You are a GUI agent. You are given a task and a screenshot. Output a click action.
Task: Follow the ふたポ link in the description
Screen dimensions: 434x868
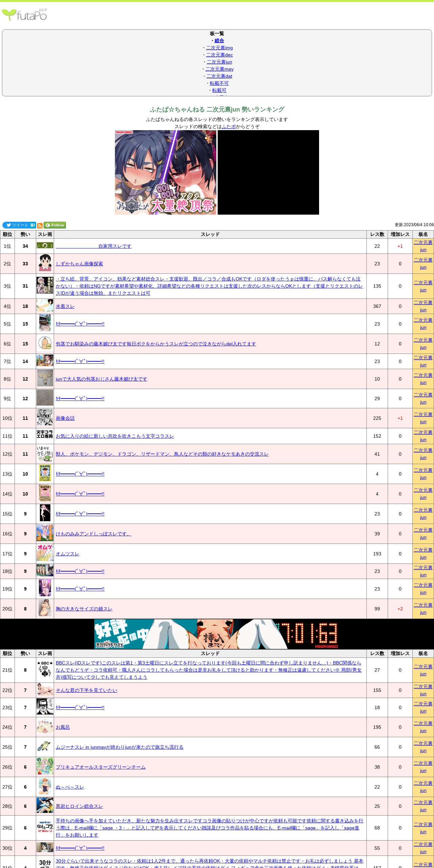[x=229, y=126]
